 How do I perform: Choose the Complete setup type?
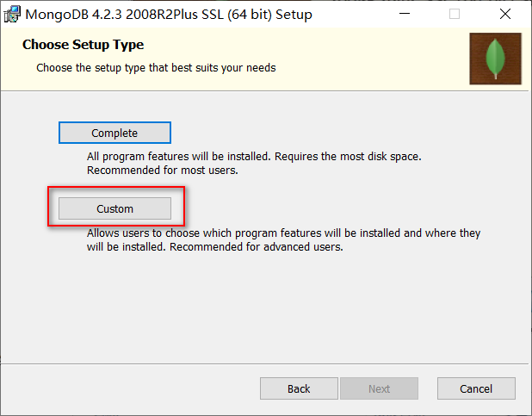114,133
